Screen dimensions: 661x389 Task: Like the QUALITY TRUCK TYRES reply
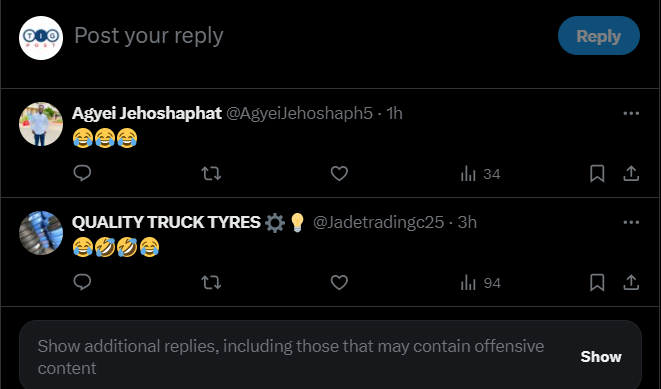point(339,282)
